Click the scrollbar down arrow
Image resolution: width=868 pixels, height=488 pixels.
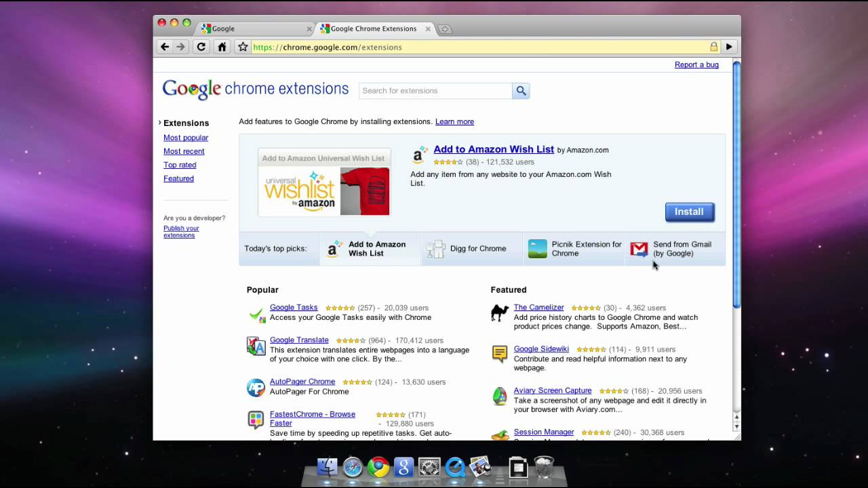coord(736,428)
